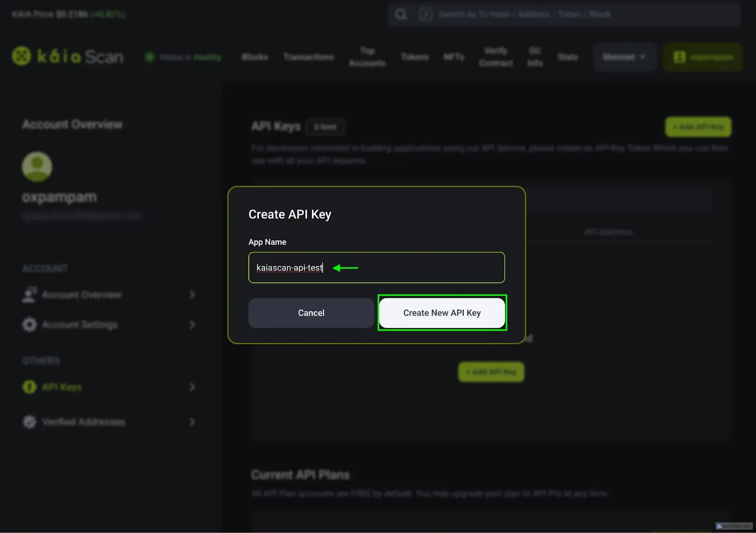Click the user avatar profile picture
Image resolution: width=756 pixels, height=533 pixels.
click(37, 166)
